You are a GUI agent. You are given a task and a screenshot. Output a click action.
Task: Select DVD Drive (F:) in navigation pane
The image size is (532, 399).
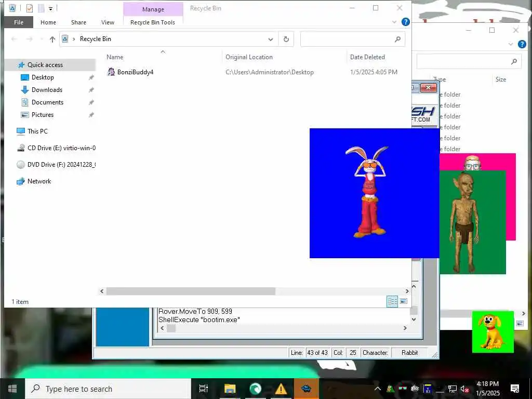56,165
